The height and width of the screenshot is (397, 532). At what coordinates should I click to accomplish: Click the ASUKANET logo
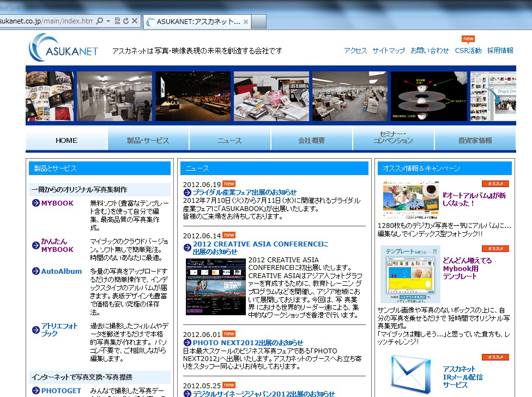(64, 49)
